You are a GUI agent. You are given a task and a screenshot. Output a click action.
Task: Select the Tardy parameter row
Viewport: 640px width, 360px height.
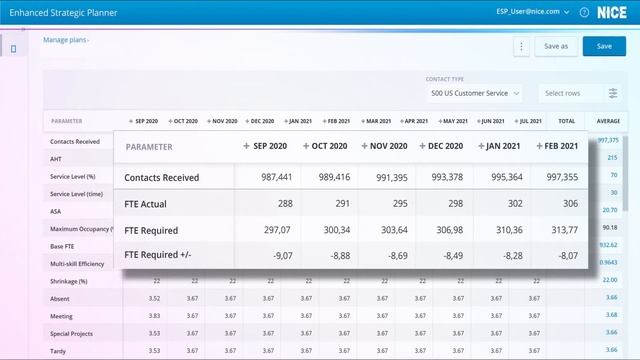pyautogui.click(x=58, y=351)
